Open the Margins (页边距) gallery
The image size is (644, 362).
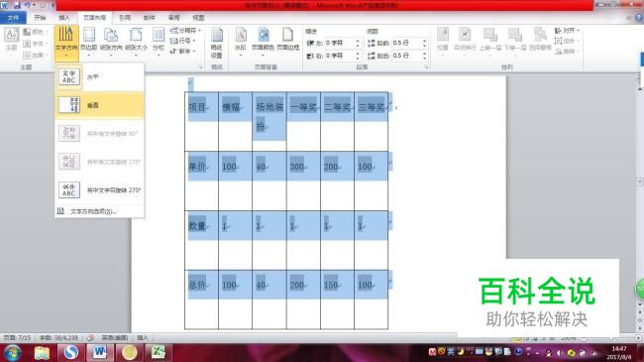click(89, 41)
